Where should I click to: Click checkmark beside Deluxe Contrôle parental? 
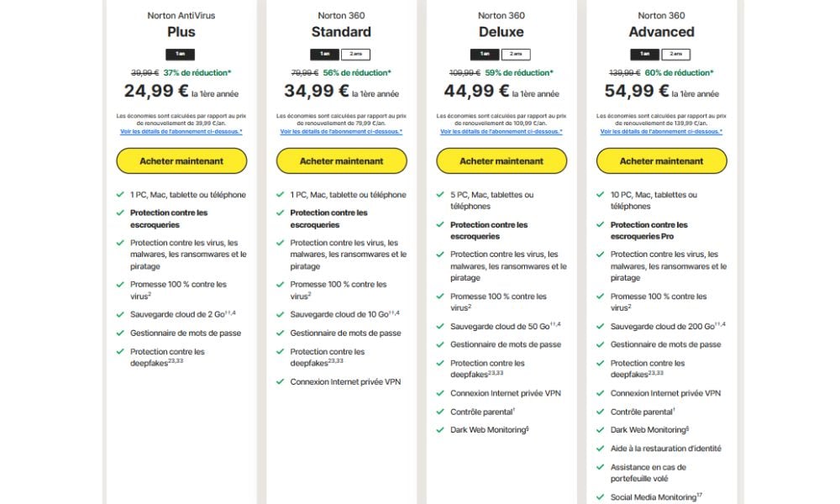(440, 412)
